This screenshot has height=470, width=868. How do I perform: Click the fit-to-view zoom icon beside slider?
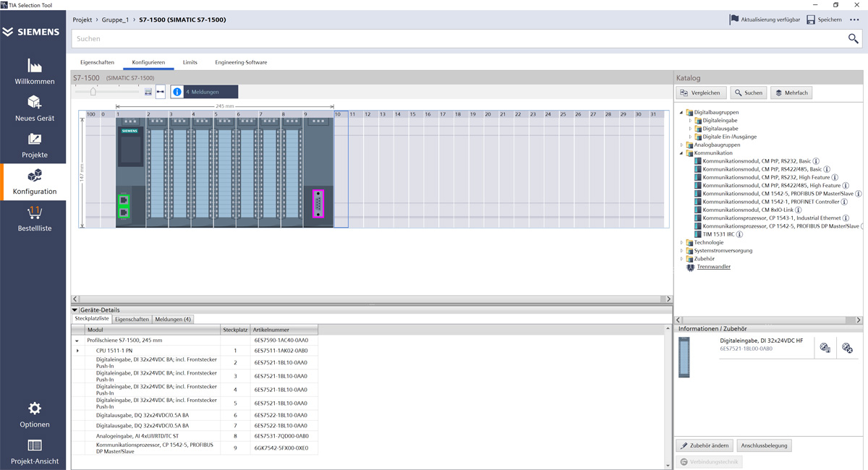point(148,92)
